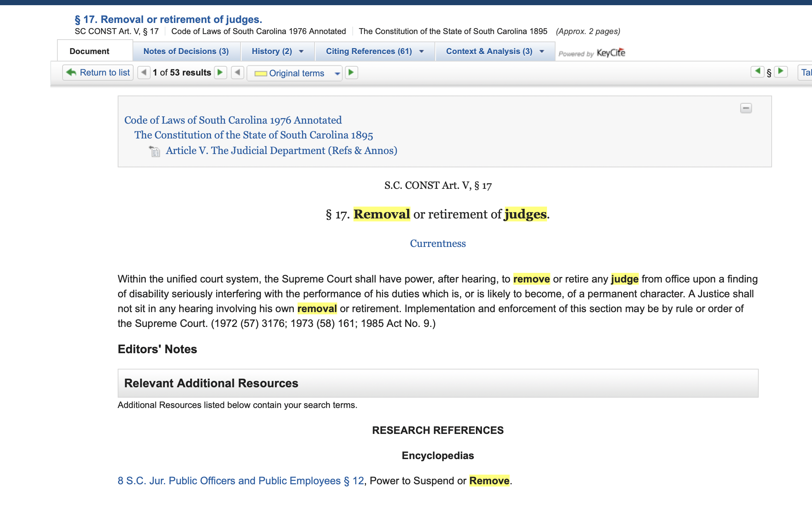Expand the History tab dropdown arrow
Screen dimensions: 812x505
pos(301,51)
